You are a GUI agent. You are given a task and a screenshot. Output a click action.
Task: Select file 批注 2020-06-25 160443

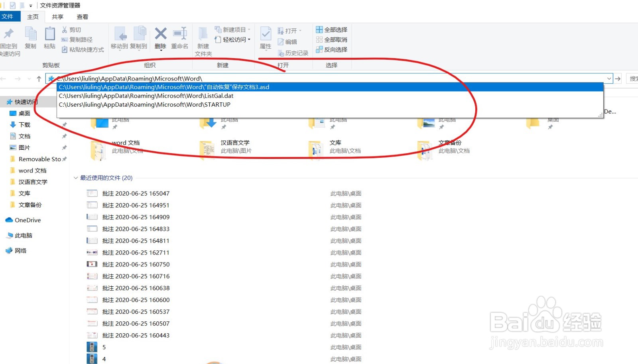click(136, 335)
